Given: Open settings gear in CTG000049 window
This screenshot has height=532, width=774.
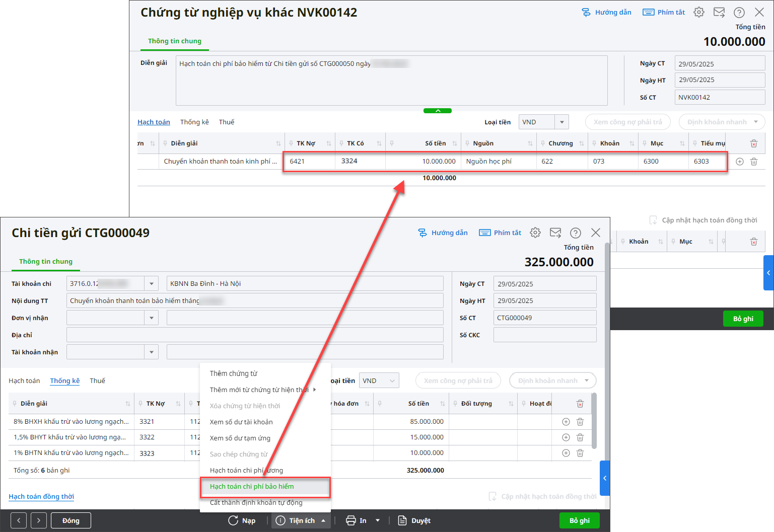Looking at the screenshot, I should (535, 233).
